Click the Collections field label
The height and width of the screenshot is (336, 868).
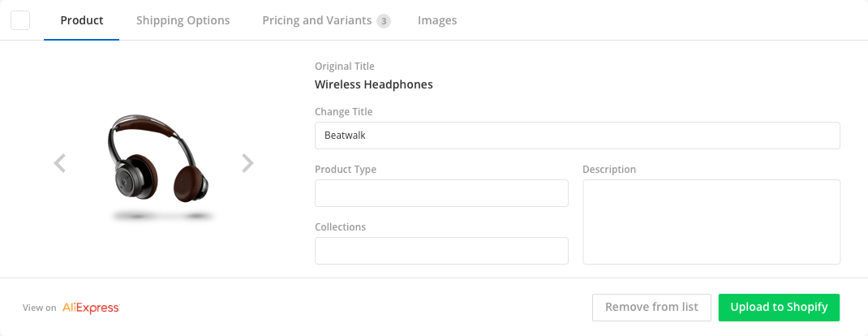pyautogui.click(x=340, y=227)
